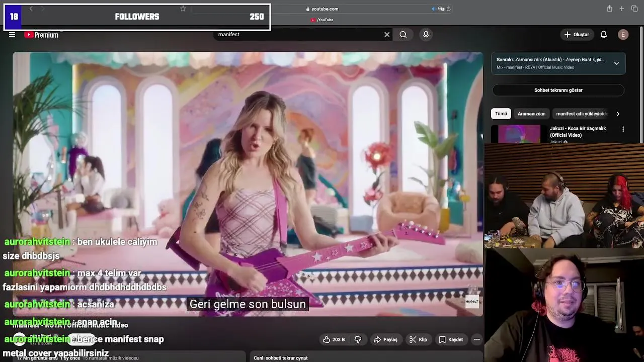Select the Tümü filter chip
The height and width of the screenshot is (362, 644).
(x=501, y=114)
